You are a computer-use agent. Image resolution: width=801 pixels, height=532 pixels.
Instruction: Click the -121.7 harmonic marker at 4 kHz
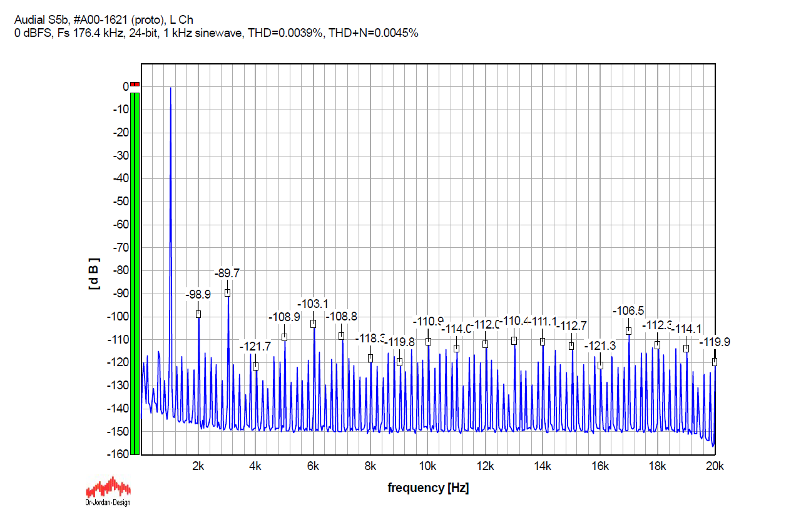pos(255,366)
